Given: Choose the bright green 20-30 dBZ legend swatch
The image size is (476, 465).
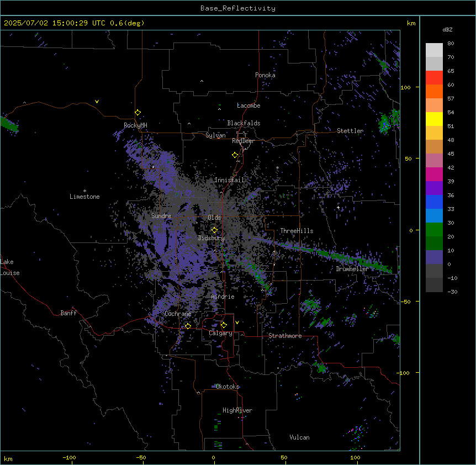Looking at the screenshot, I should 434,230.
